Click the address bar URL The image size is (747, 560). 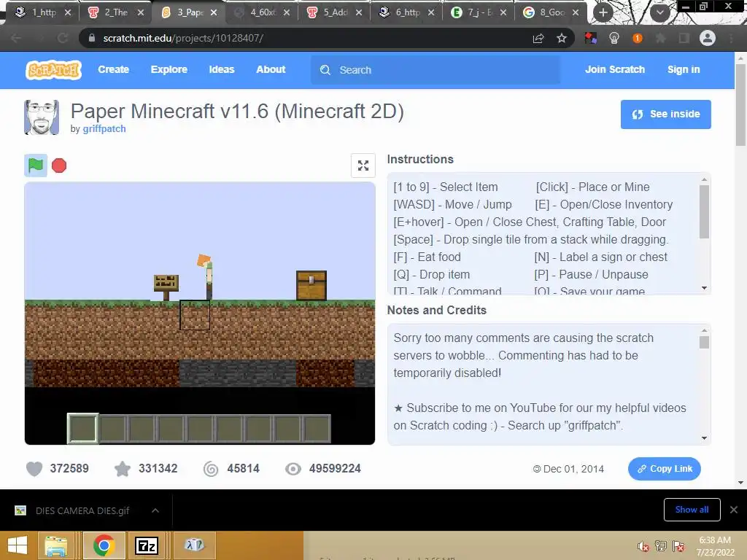coord(183,38)
